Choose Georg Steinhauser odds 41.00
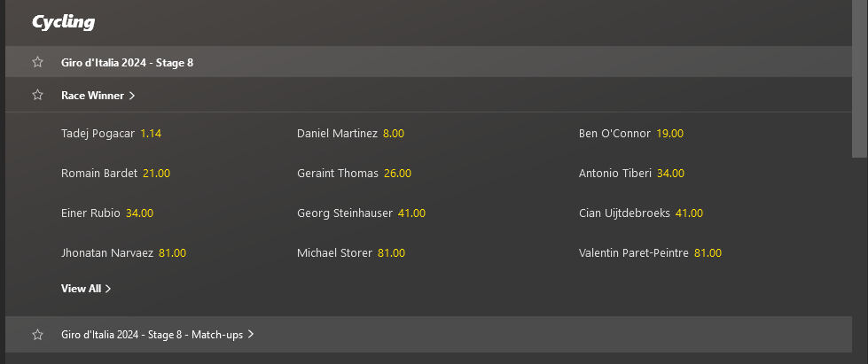The width and height of the screenshot is (868, 364). pos(411,213)
